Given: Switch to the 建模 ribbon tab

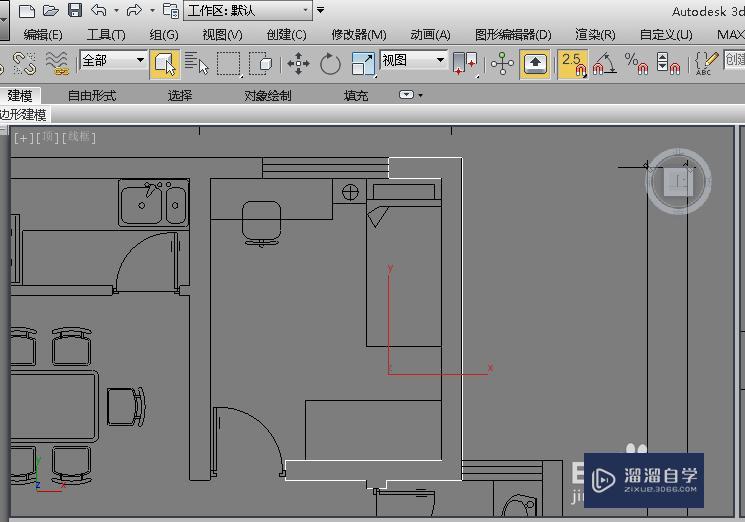Looking at the screenshot, I should click(20, 96).
